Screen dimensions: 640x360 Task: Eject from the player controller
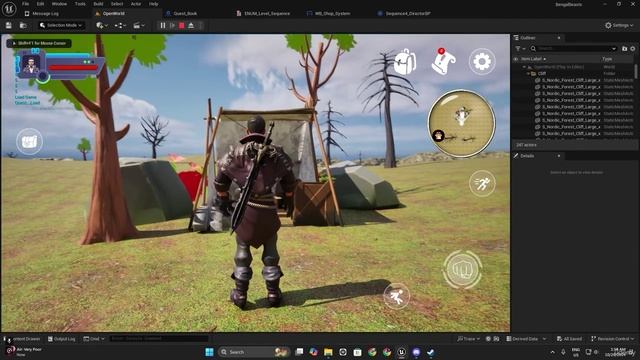tap(191, 25)
